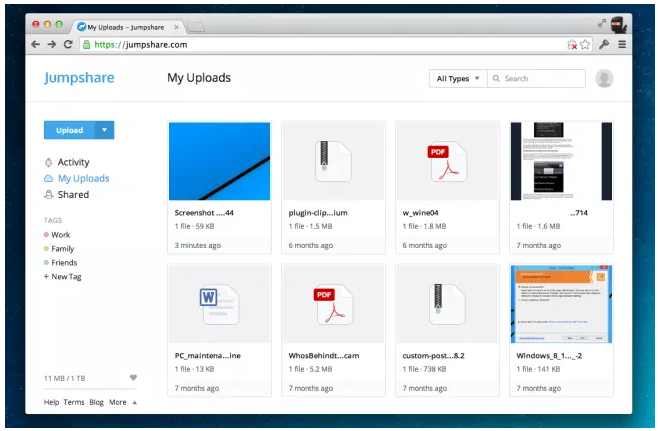
Task: Open the wrench extension icon
Action: 604,44
